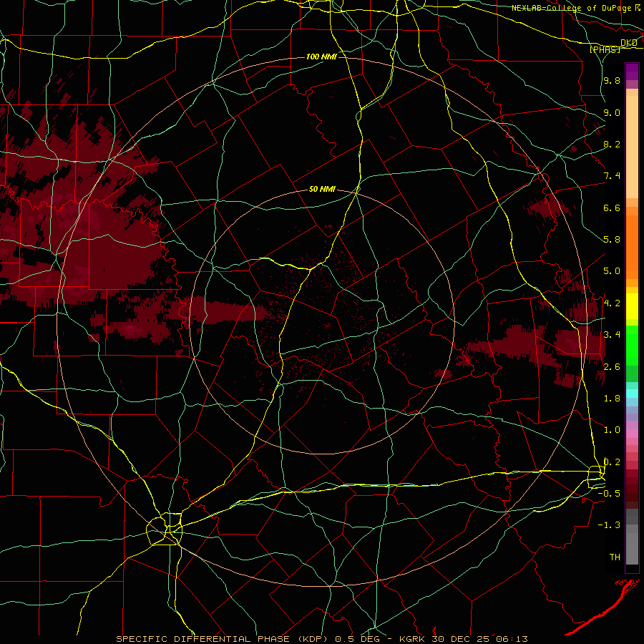This screenshot has height=644, width=644.
Task: Click the 9.0 scale value
Action: point(612,112)
